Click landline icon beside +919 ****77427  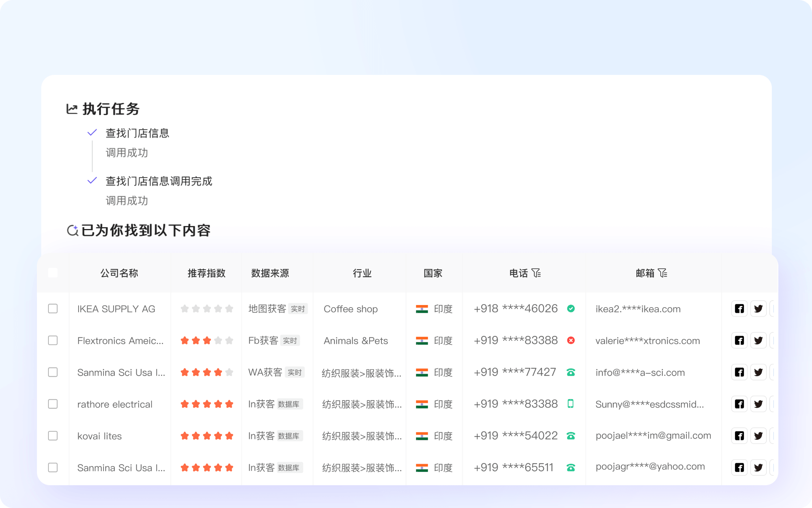[x=571, y=372]
